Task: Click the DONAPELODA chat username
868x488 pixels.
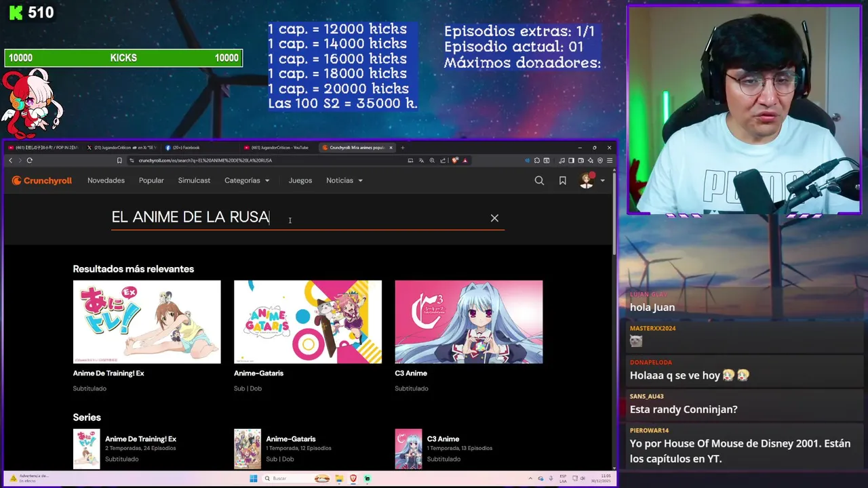Action: (651, 363)
